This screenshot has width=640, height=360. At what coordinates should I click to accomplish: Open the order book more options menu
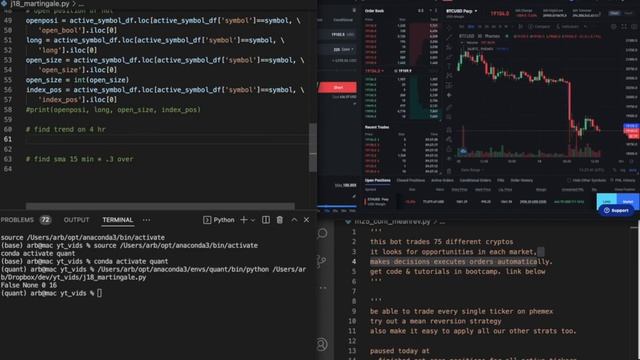point(436,11)
